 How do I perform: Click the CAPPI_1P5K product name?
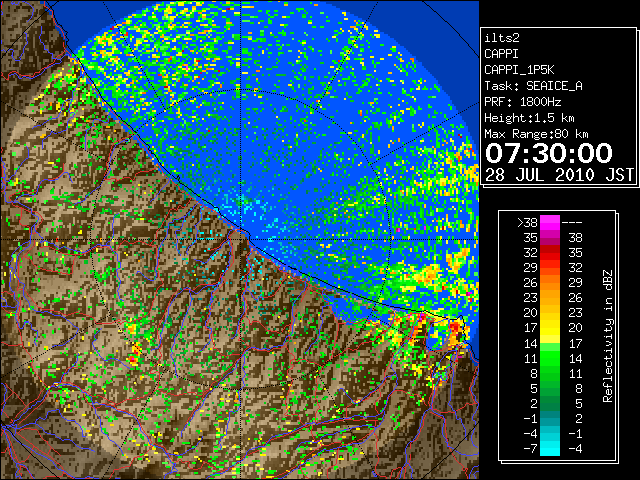point(519,70)
